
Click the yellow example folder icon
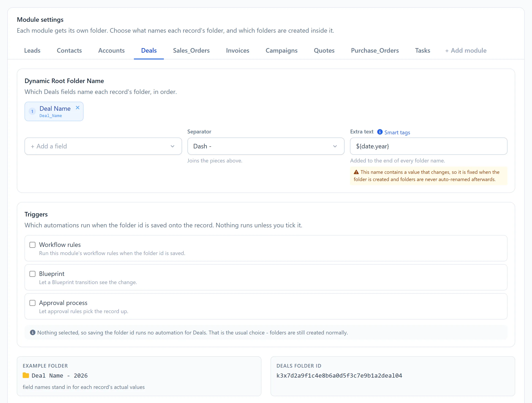click(x=26, y=375)
